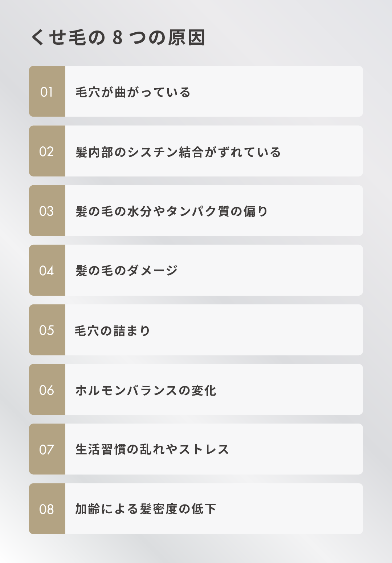Click the 07 number badge
The width and height of the screenshot is (392, 563).
click(47, 449)
